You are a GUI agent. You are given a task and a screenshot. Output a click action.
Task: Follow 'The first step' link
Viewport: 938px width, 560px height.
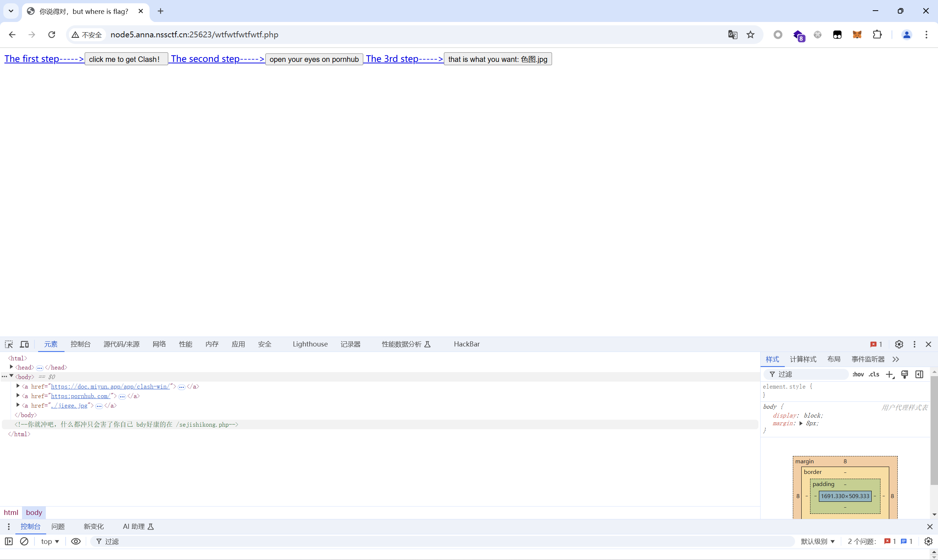[44, 59]
